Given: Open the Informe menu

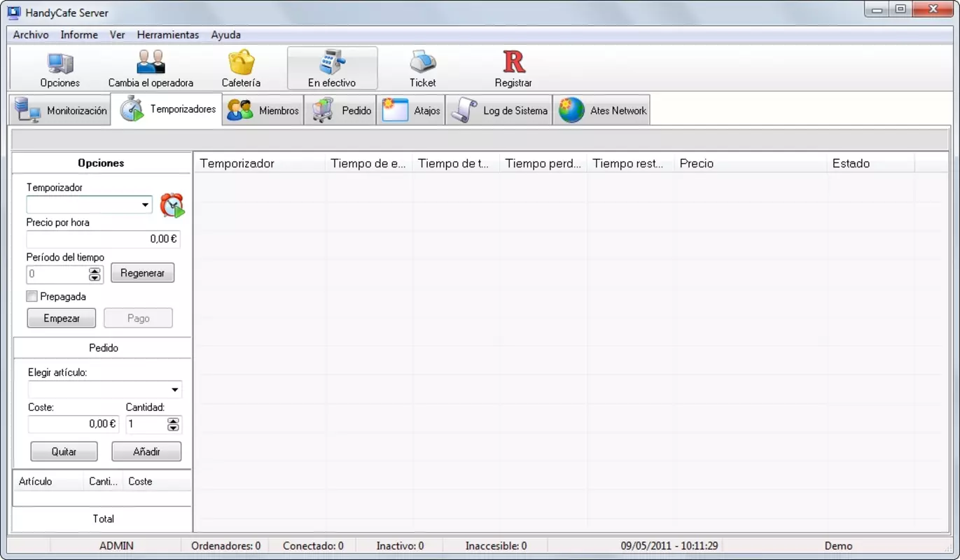Looking at the screenshot, I should coord(79,34).
